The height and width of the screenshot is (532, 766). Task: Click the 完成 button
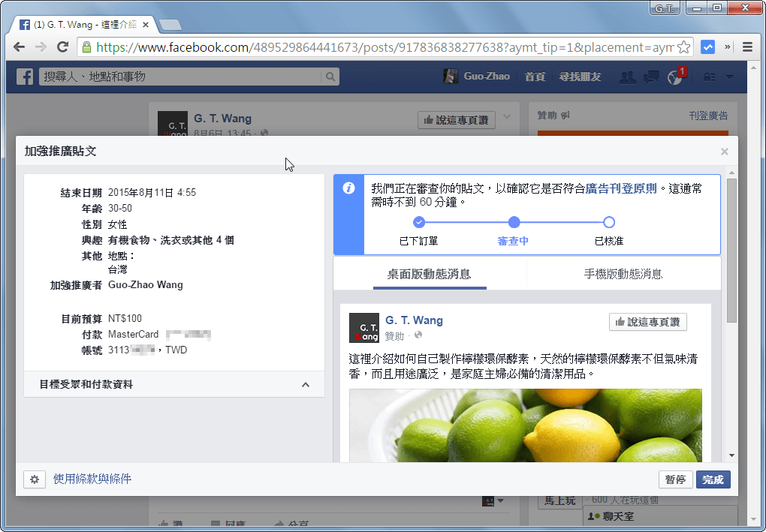[713, 479]
